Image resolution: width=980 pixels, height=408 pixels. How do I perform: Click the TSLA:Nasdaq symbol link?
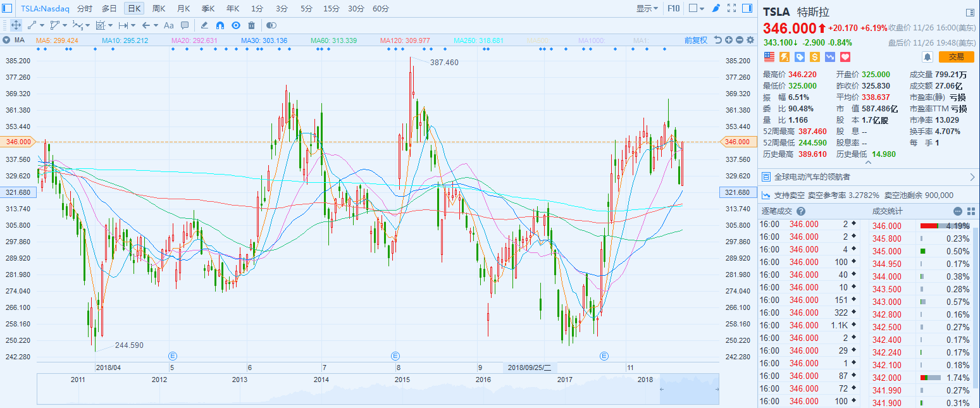tap(44, 9)
